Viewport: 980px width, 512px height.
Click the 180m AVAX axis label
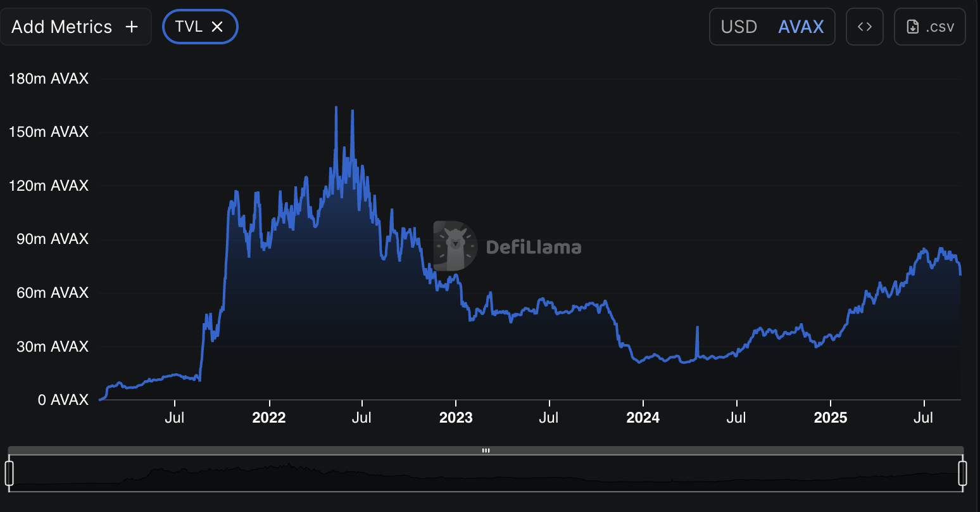coord(49,79)
